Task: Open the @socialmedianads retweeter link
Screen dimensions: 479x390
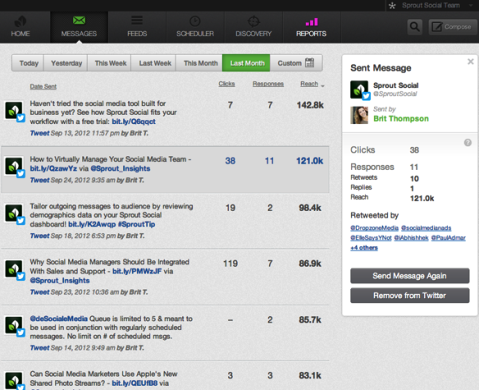Action: click(426, 228)
